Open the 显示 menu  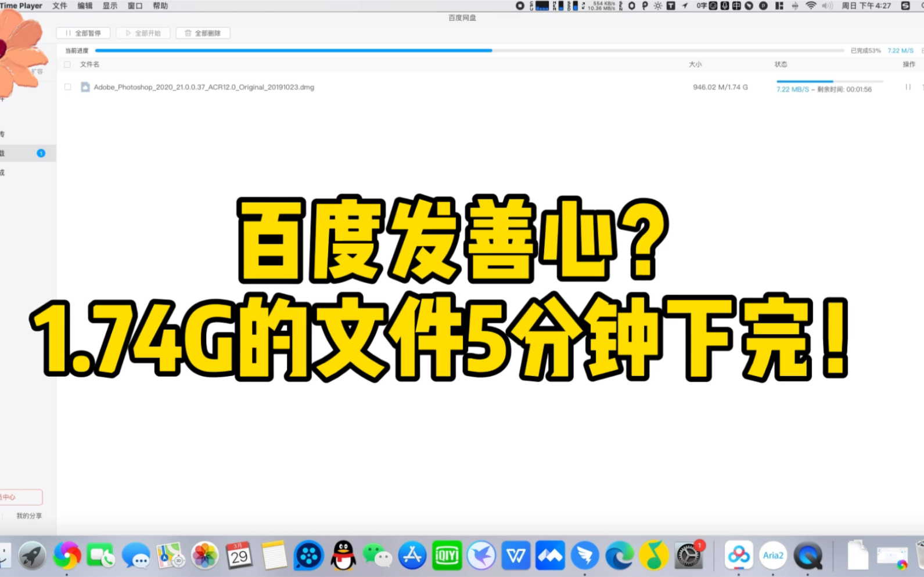110,6
